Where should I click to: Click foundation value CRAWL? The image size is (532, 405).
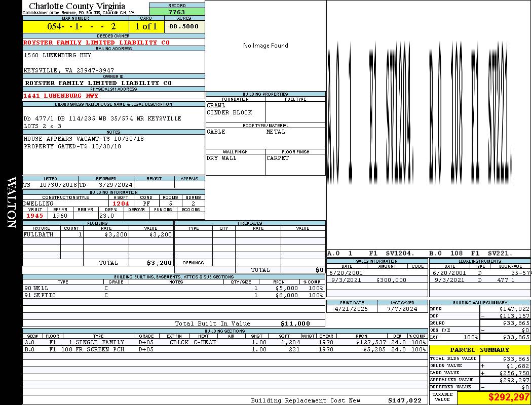216,105
